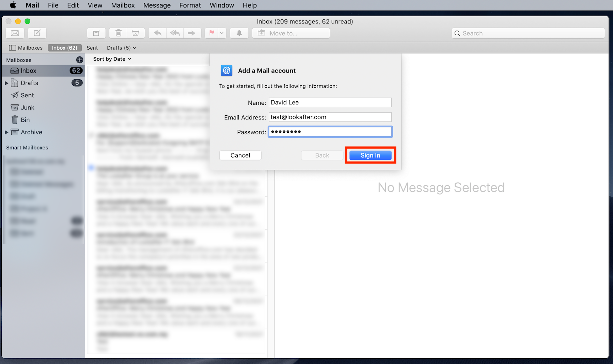Switch to the Sent favorites tab
613x364 pixels.
tap(92, 48)
